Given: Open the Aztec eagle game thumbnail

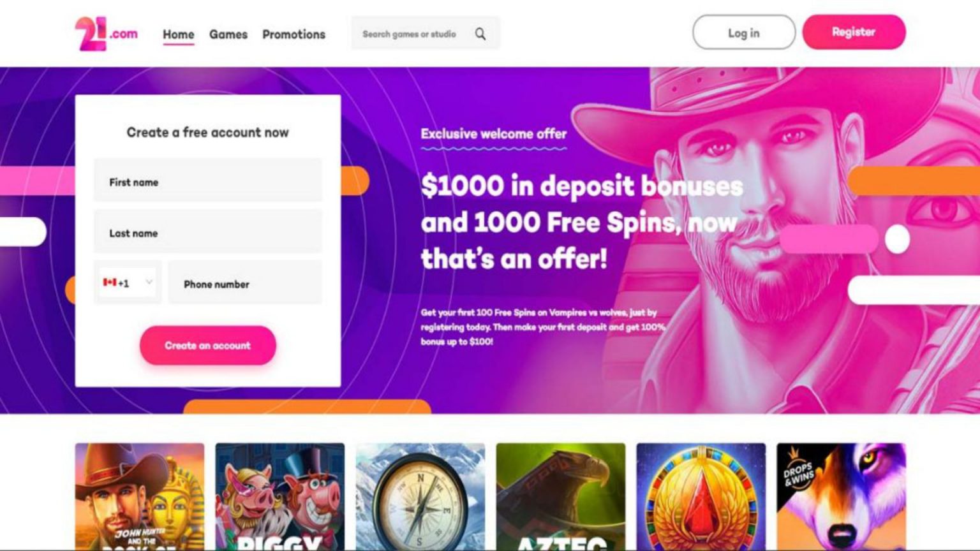Looking at the screenshot, I should coord(561,497).
